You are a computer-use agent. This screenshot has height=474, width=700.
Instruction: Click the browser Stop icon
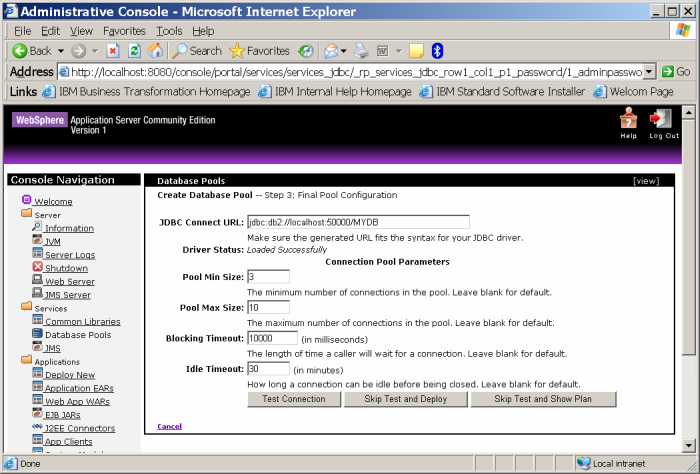(x=113, y=50)
